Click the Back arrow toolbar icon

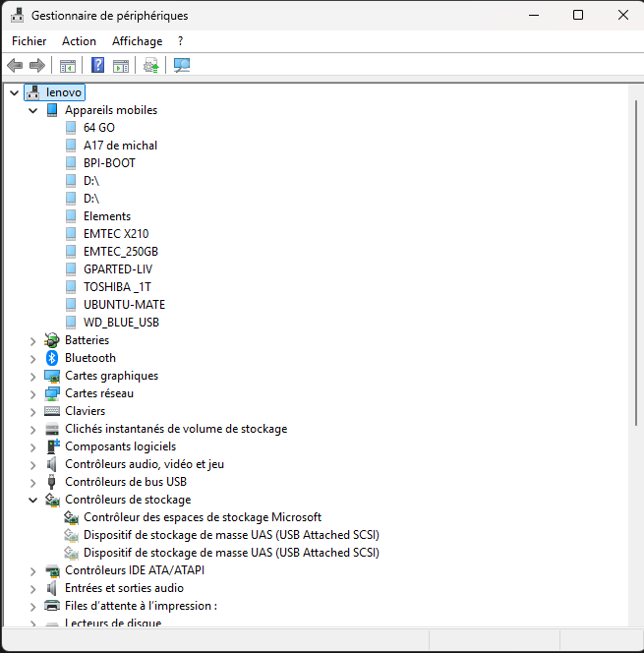point(15,65)
